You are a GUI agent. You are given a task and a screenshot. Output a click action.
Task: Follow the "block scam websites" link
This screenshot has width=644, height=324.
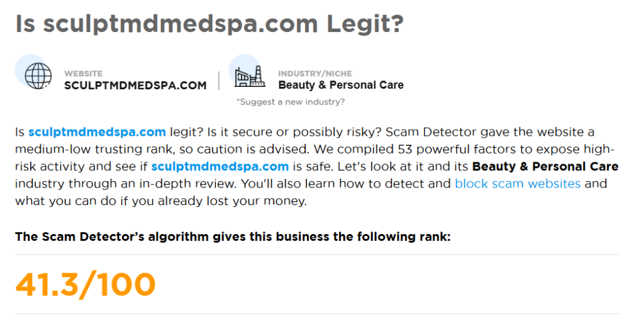pyautogui.click(x=518, y=184)
